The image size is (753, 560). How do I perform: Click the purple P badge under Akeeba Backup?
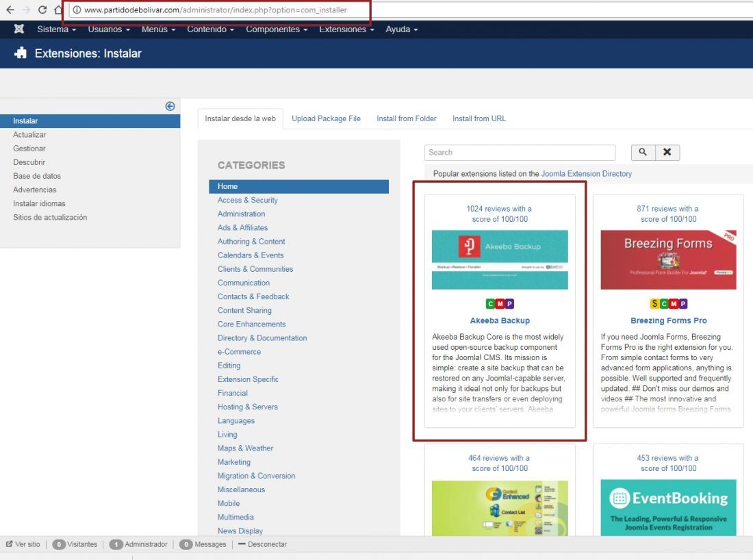coord(509,303)
